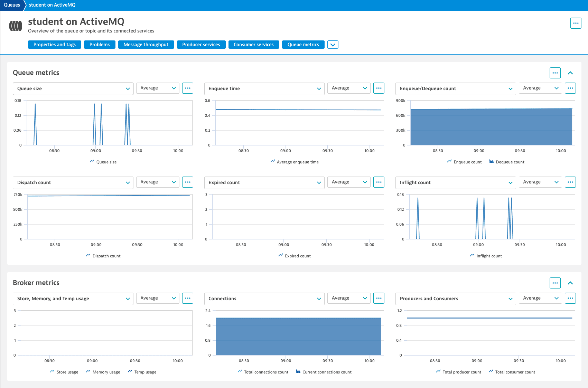Toggle Average enqueue time legend series
588x388 pixels.
[295, 162]
